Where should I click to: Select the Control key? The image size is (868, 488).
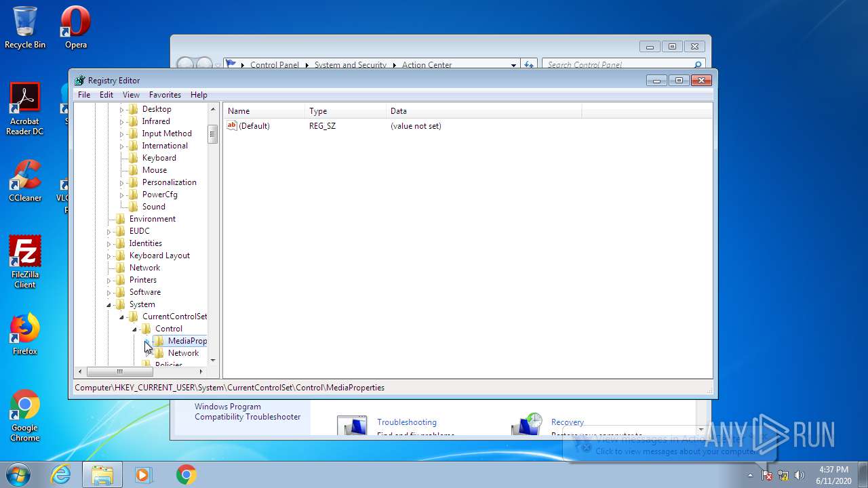(168, 329)
